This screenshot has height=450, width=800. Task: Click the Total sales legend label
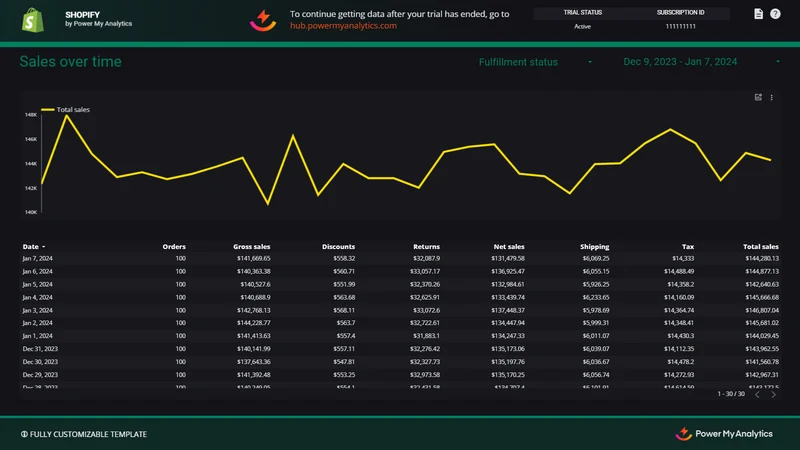click(x=73, y=109)
